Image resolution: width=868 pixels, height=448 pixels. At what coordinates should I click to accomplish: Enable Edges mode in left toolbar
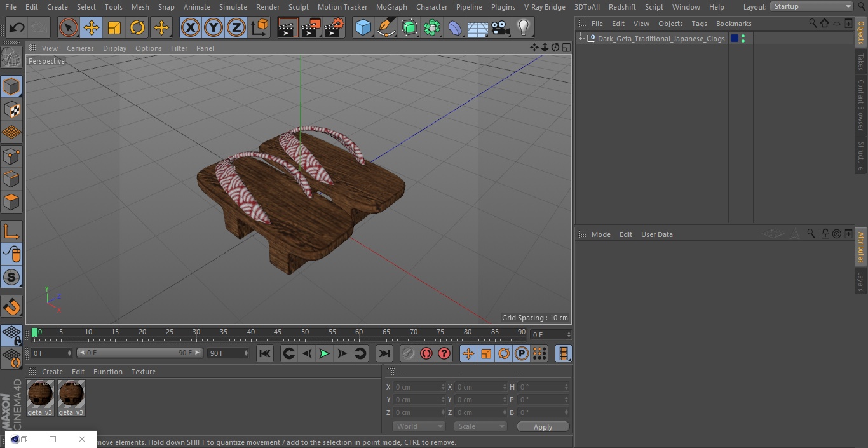coord(11,179)
